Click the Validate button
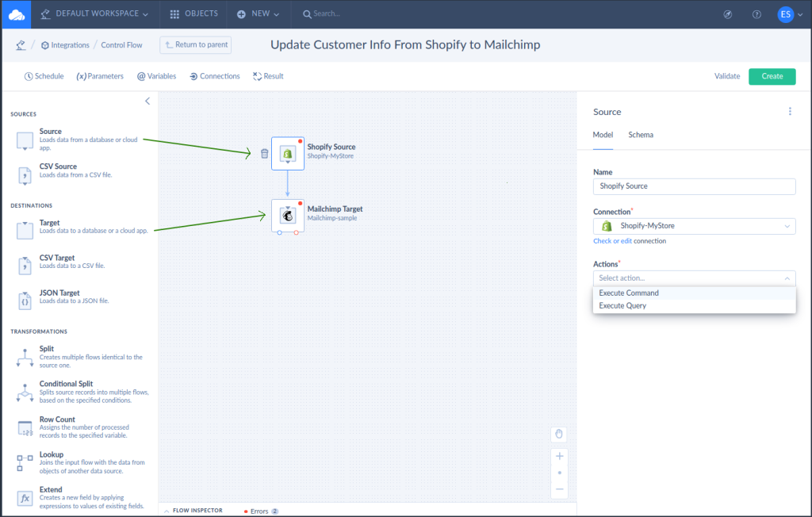Image resolution: width=812 pixels, height=517 pixels. coord(727,76)
